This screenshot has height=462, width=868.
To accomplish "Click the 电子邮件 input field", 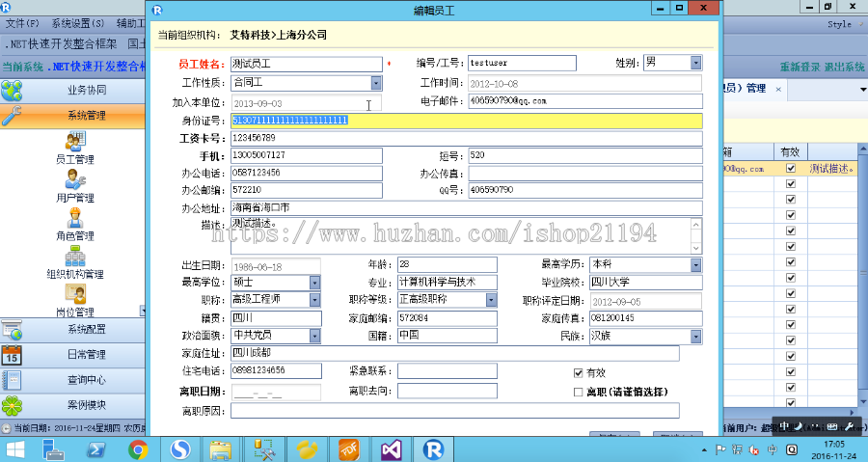I will coord(585,101).
